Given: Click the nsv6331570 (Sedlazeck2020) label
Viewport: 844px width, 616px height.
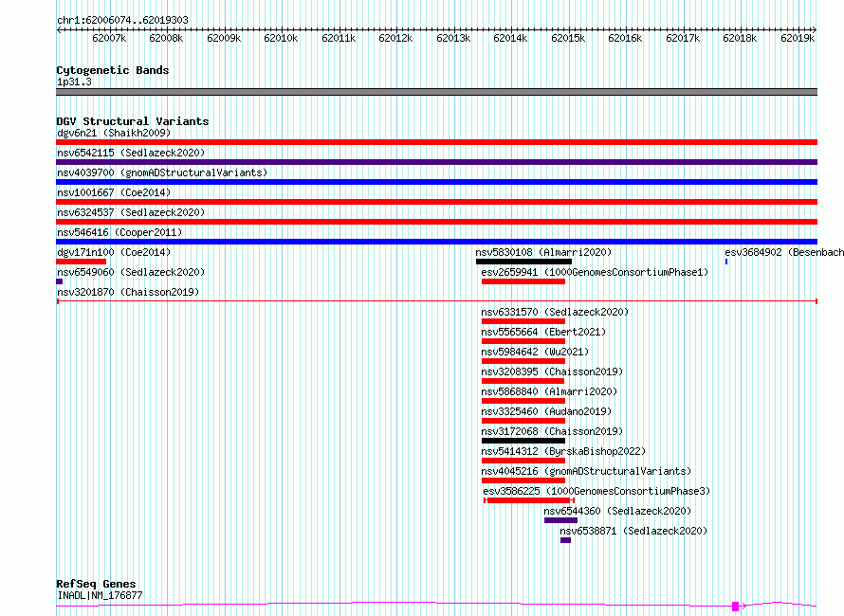Looking at the screenshot, I should click(x=555, y=312).
